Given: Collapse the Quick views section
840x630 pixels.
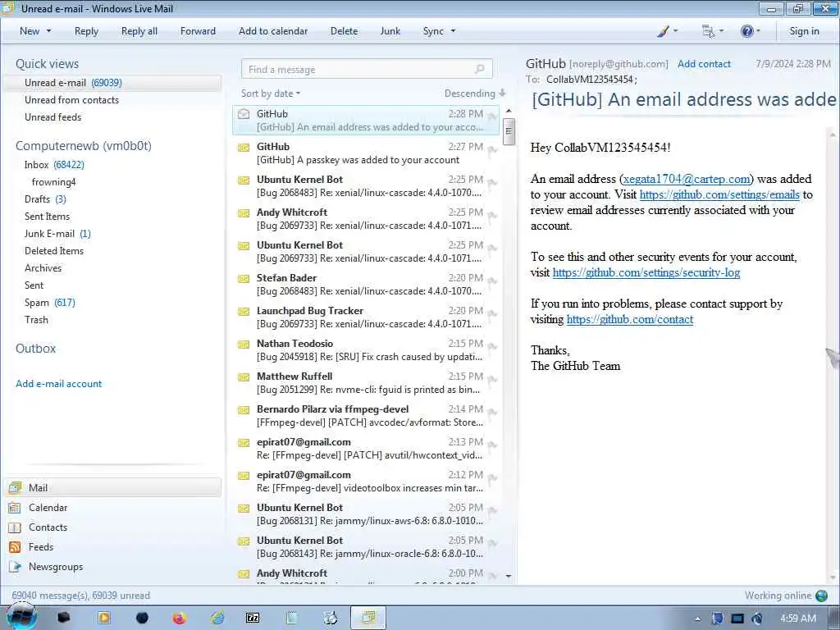Looking at the screenshot, I should click(47, 64).
